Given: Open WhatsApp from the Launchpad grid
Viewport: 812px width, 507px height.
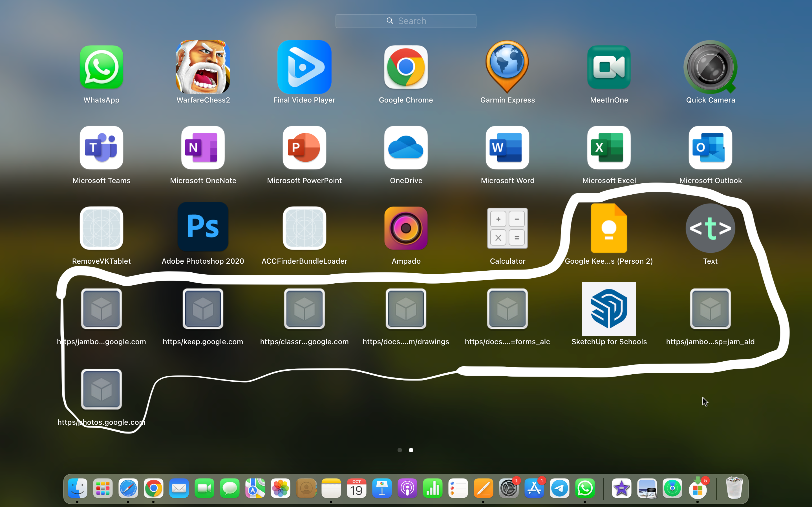Looking at the screenshot, I should pos(101,67).
